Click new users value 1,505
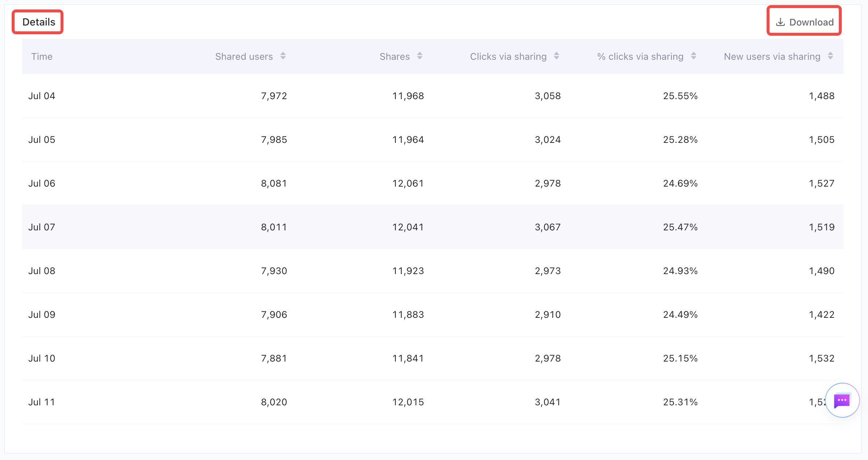Screen dimensions: 868x460 [822, 140]
